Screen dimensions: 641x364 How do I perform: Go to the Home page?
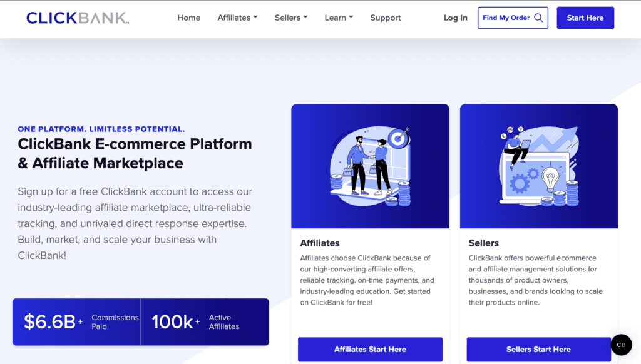[x=189, y=18]
